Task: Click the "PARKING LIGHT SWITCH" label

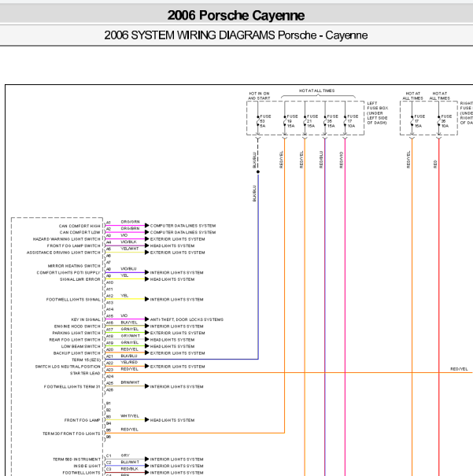Action: click(76, 333)
